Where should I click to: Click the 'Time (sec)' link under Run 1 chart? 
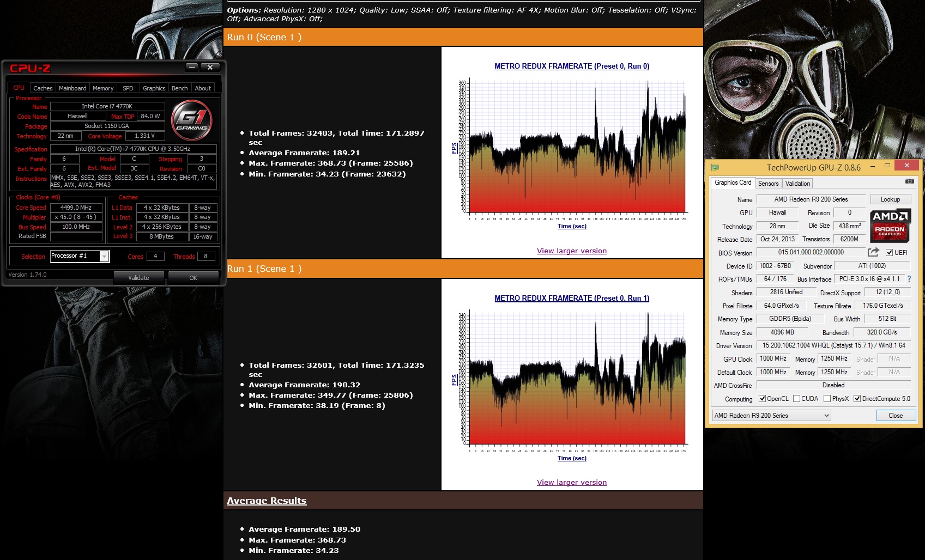(572, 459)
